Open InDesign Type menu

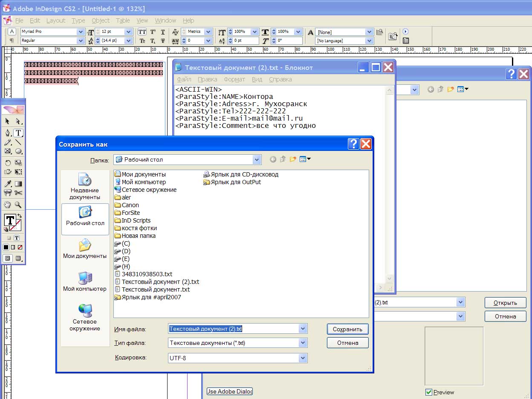coord(78,20)
